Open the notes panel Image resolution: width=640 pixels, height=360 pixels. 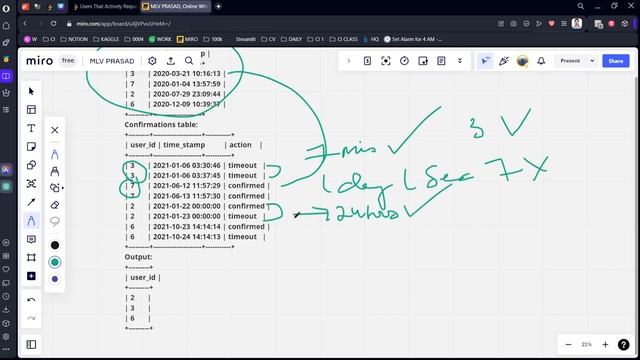coord(441,61)
